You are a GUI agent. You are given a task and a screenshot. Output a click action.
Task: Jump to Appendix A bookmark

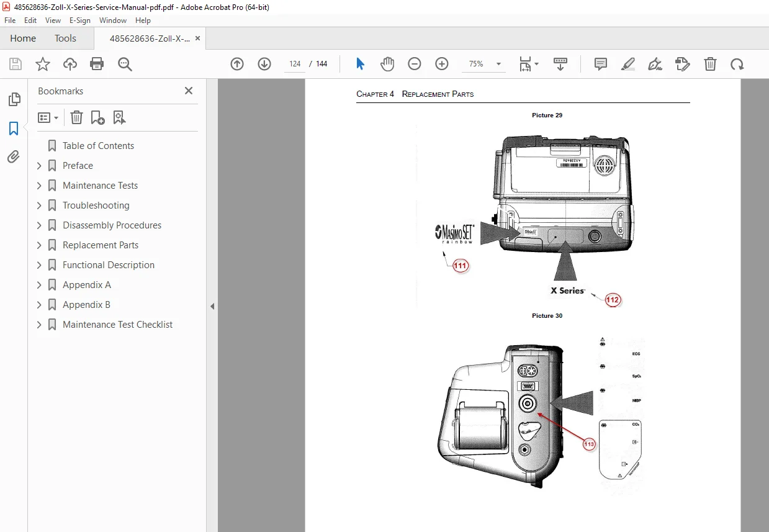(x=87, y=285)
